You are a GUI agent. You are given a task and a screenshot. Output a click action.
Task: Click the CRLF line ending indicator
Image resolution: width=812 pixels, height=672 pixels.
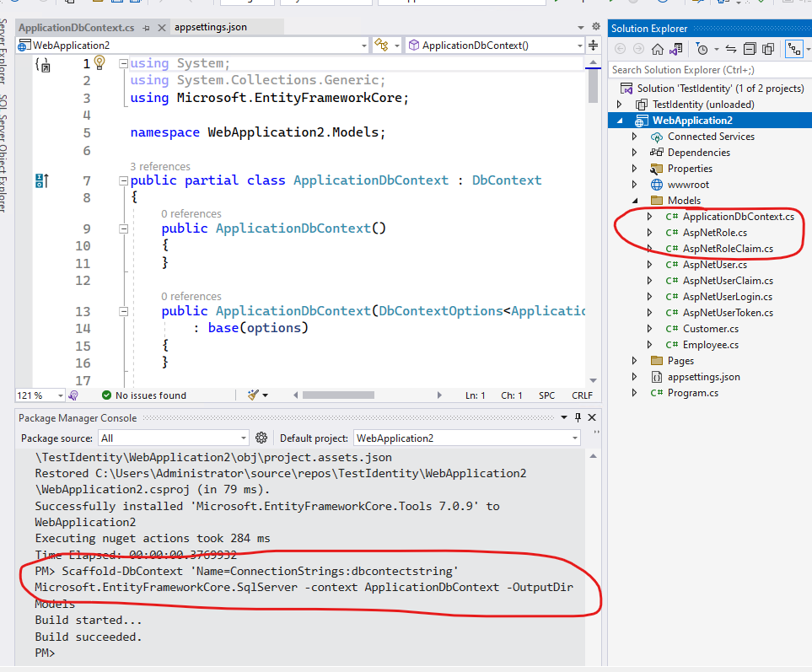click(x=582, y=395)
